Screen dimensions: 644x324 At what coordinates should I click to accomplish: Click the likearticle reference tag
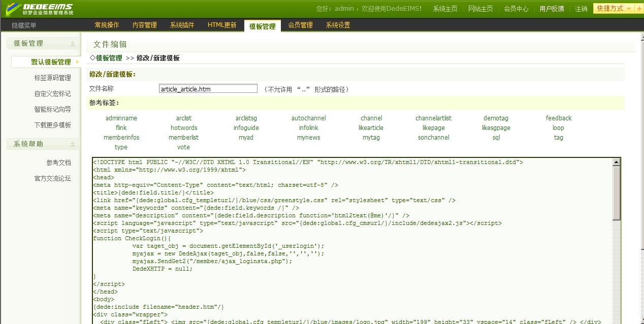pyautogui.click(x=371, y=128)
